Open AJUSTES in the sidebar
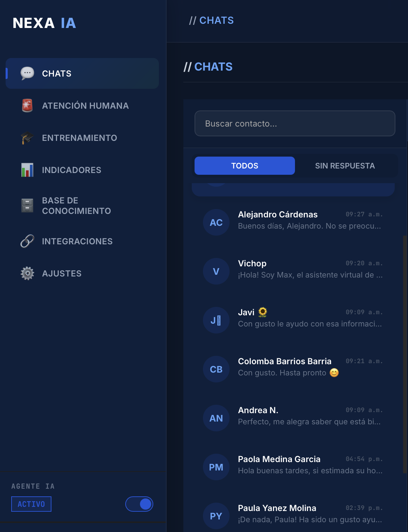The image size is (408, 532). (82, 273)
